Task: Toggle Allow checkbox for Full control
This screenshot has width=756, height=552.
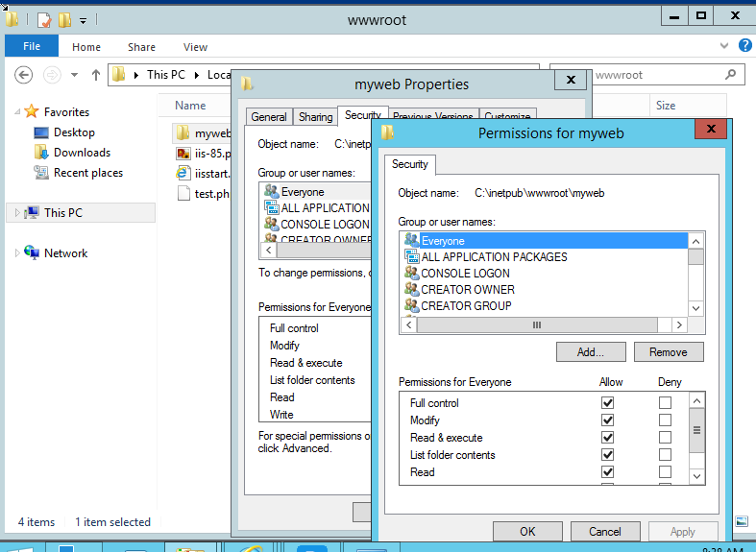Action: (x=607, y=402)
